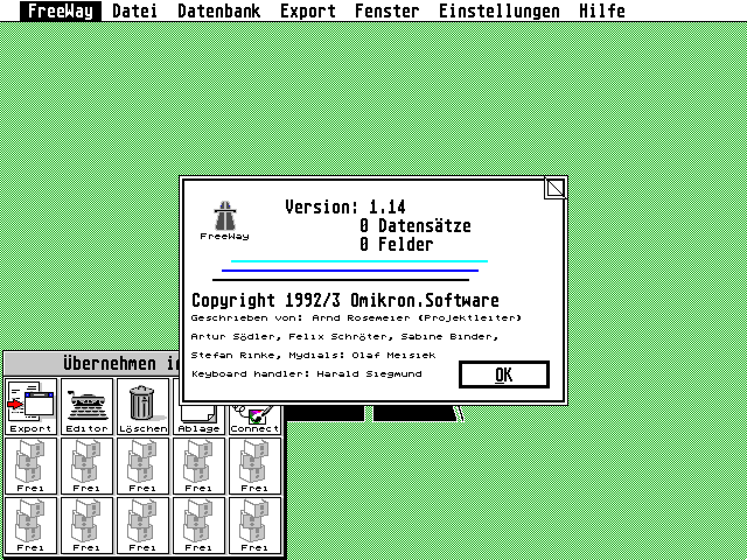Select the Connect icon
Image resolution: width=747 pixels, height=560 pixels.
tap(255, 419)
